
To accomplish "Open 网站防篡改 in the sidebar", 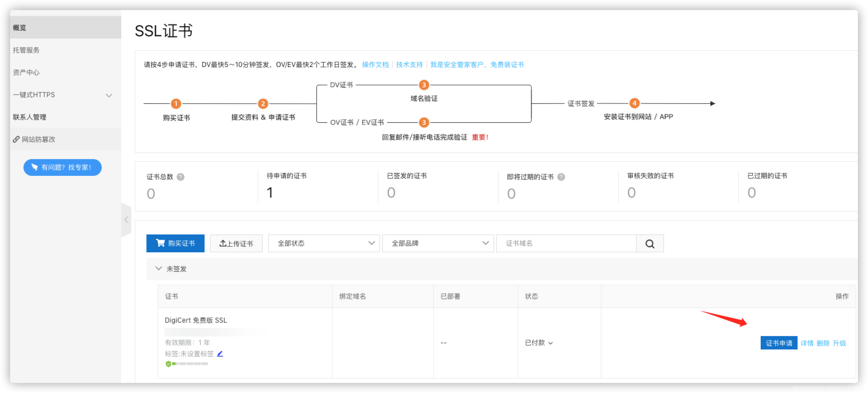I will click(x=65, y=139).
